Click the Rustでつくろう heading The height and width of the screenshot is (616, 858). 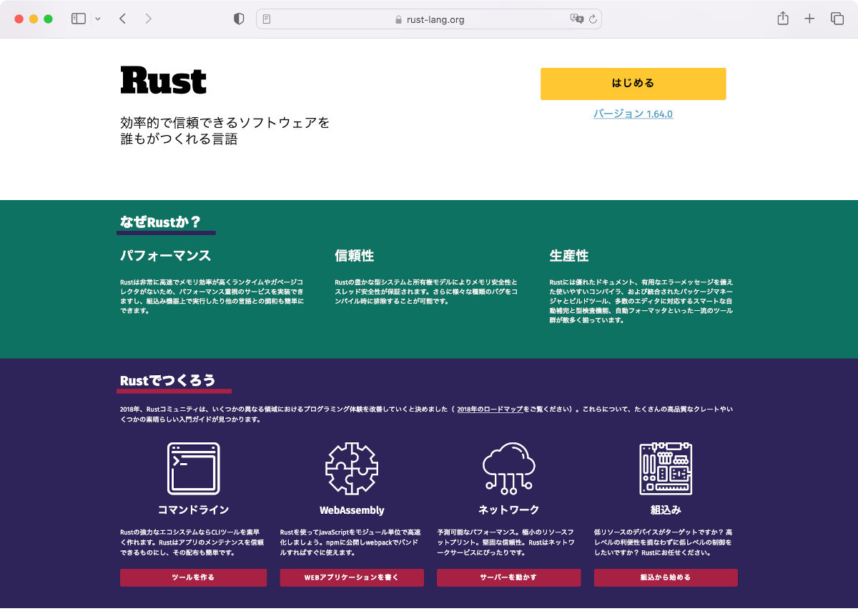[x=168, y=381]
